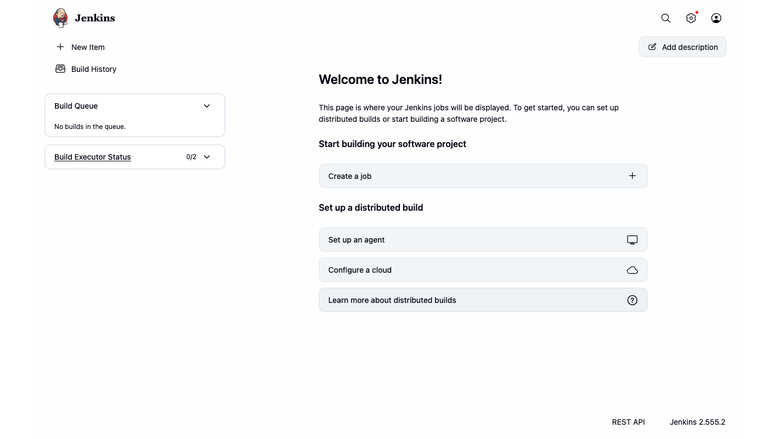Collapse the Build Queue panel chevron
This screenshot has width=780, height=439.
pyautogui.click(x=207, y=106)
